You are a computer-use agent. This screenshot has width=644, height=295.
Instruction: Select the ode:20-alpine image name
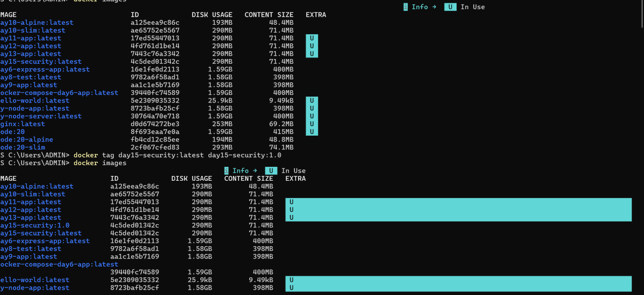coord(27,139)
